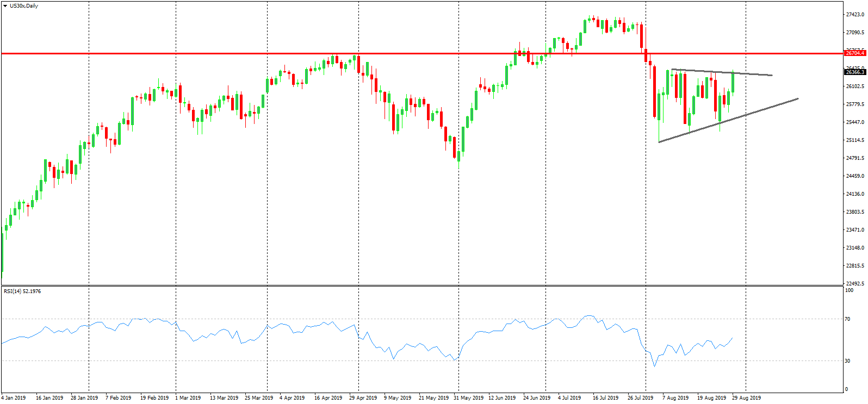Click the red 26704.4 price tag
Screen dimensions: 868x404
pyautogui.click(x=854, y=53)
